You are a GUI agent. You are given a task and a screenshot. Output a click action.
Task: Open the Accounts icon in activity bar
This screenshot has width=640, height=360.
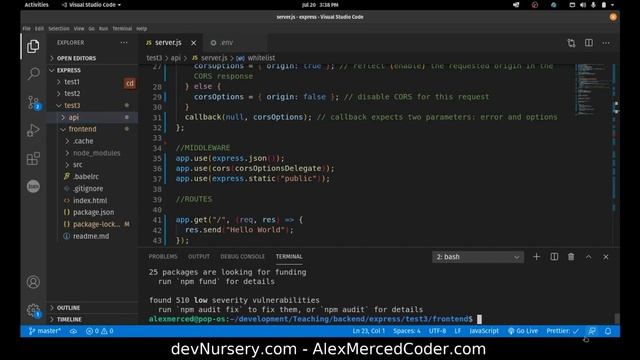click(33, 282)
